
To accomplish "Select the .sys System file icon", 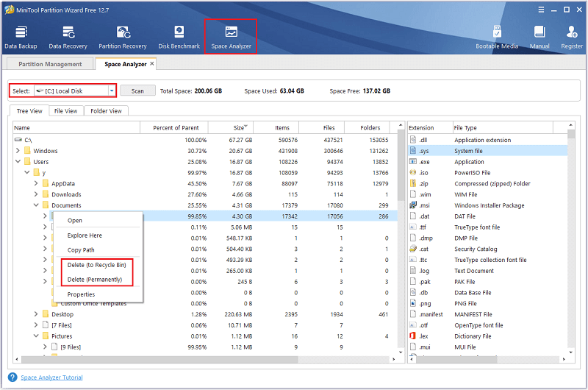I will 413,151.
